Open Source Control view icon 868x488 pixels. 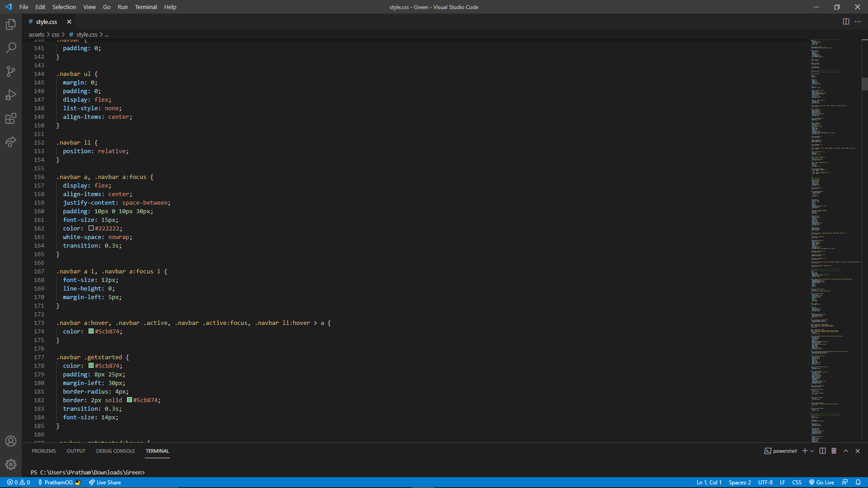tap(11, 71)
